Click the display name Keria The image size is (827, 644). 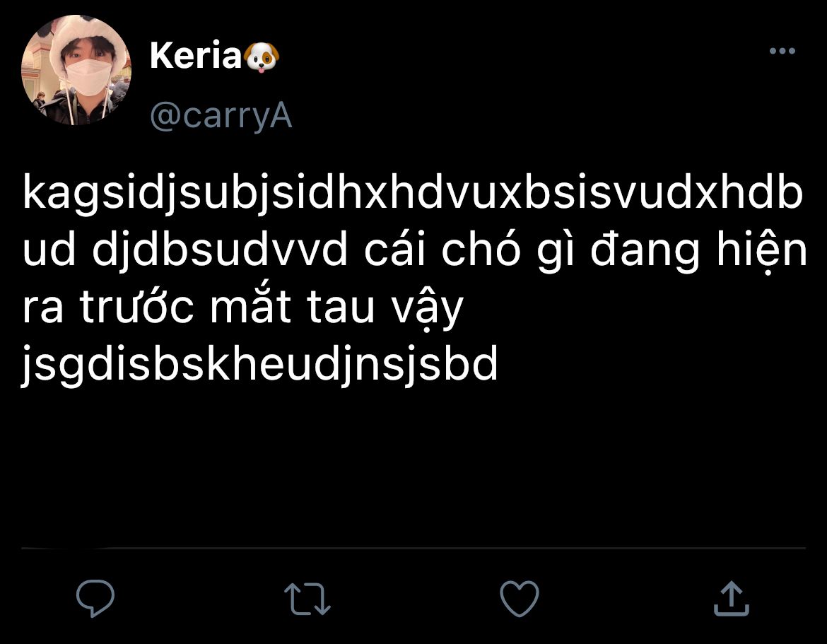pyautogui.click(x=196, y=57)
